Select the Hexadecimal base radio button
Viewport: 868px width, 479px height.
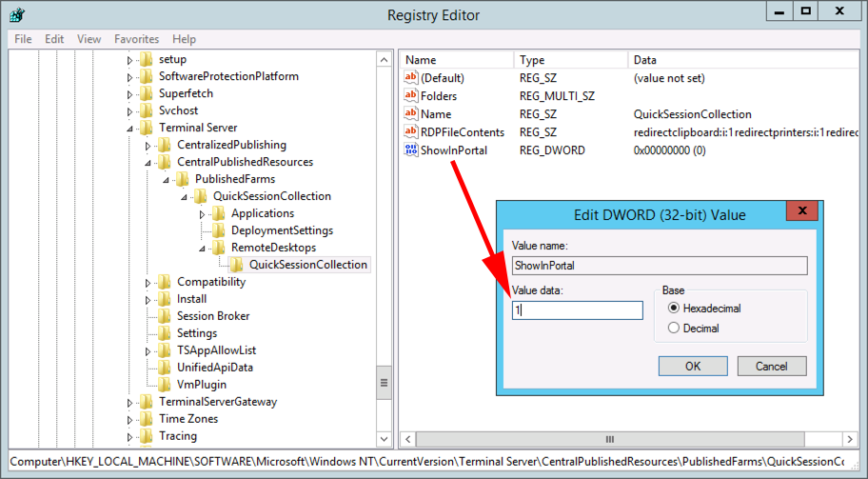673,308
